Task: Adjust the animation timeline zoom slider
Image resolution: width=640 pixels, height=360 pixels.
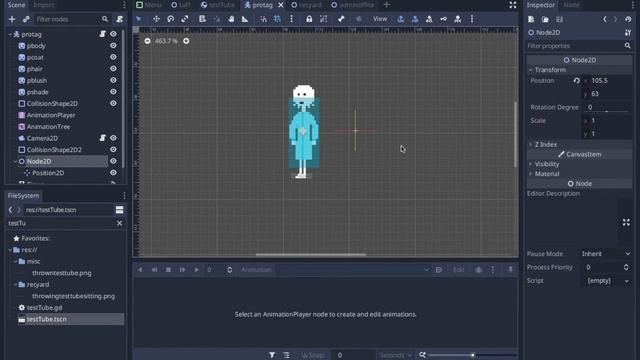Action: [472, 355]
